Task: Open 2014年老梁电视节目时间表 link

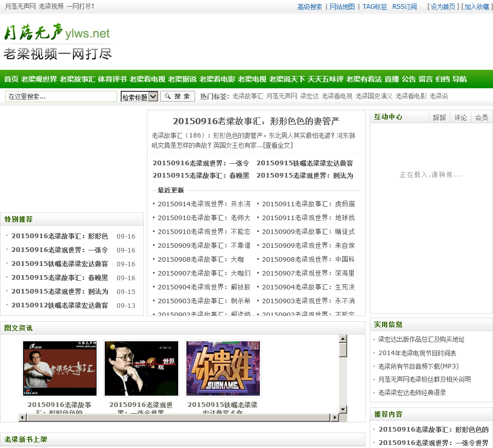Action: pyautogui.click(x=417, y=353)
